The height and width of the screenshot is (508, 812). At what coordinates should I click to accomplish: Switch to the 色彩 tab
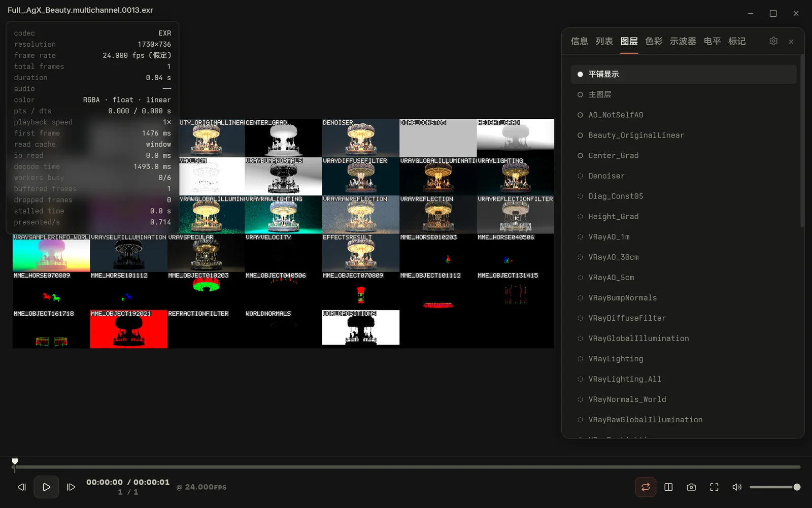point(654,41)
